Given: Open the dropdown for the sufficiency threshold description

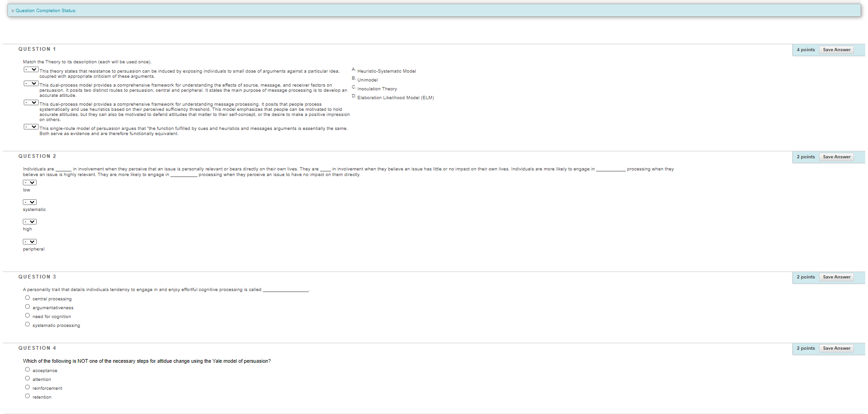Looking at the screenshot, I should click(x=31, y=103).
